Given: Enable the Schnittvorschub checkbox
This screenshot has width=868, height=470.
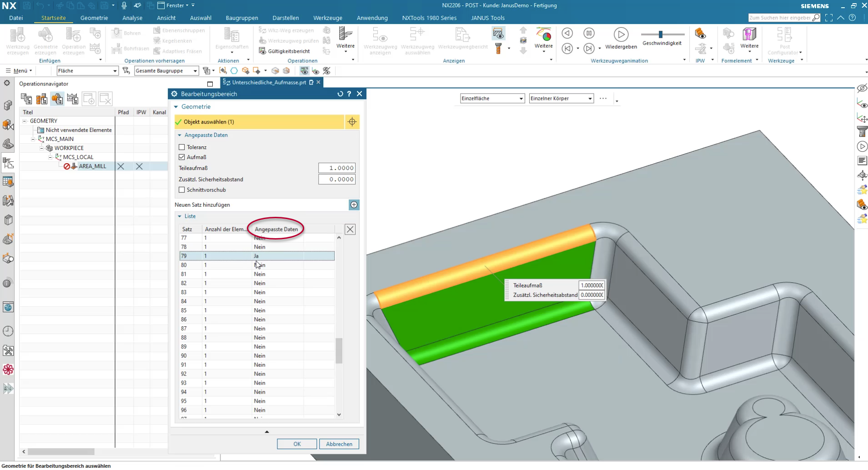Looking at the screenshot, I should click(182, 190).
